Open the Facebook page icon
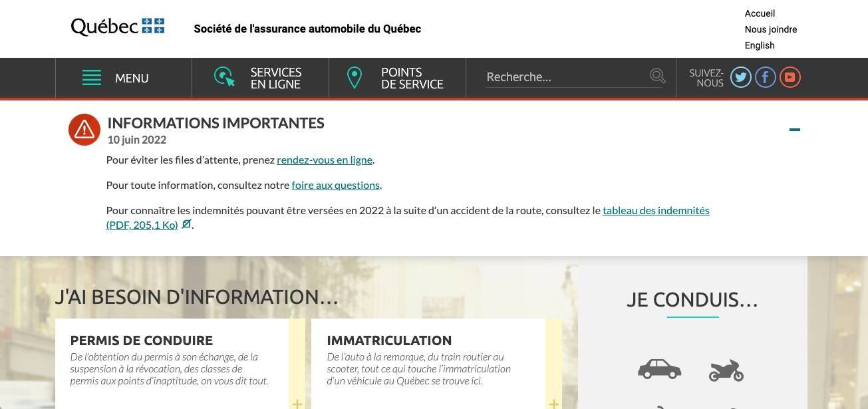The image size is (868, 409). 765,78
